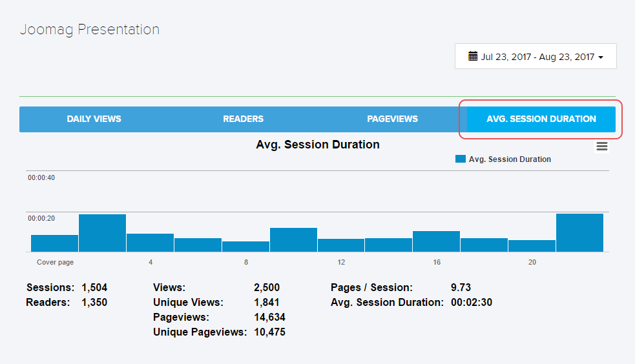Image resolution: width=635 pixels, height=364 pixels.
Task: Click the blue legend color swatch
Action: point(461,159)
